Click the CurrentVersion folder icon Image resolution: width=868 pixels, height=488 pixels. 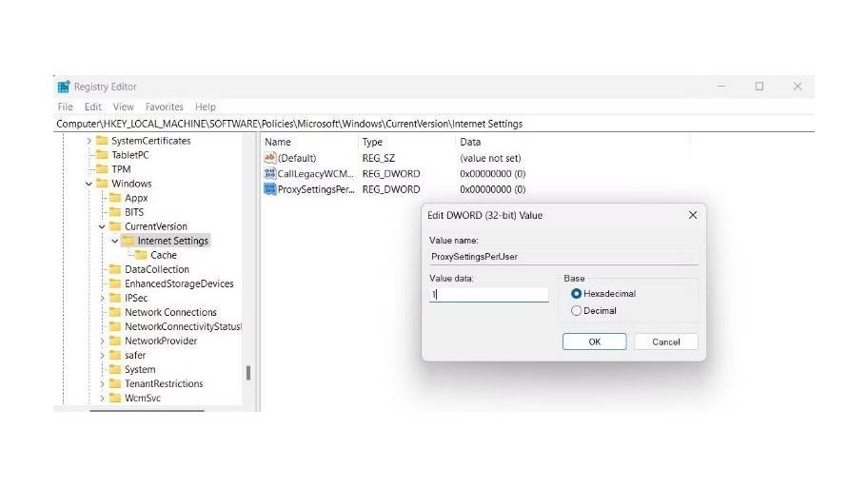pyautogui.click(x=115, y=226)
